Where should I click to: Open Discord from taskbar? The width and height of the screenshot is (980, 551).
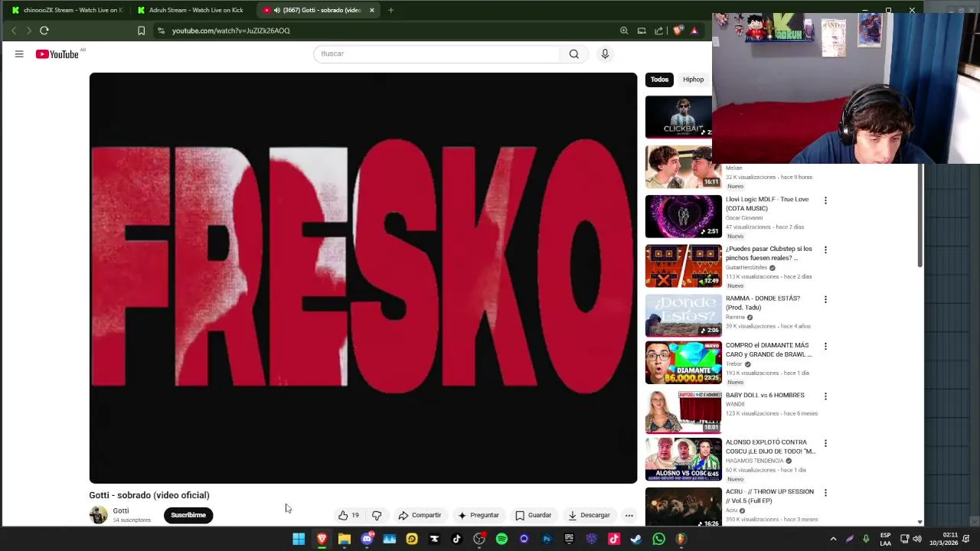pyautogui.click(x=367, y=539)
